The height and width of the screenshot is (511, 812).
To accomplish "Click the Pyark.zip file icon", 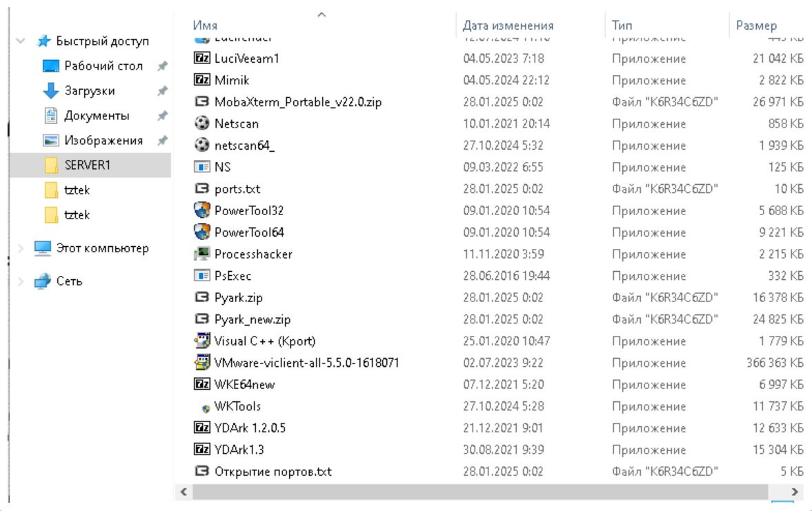I will (x=201, y=297).
